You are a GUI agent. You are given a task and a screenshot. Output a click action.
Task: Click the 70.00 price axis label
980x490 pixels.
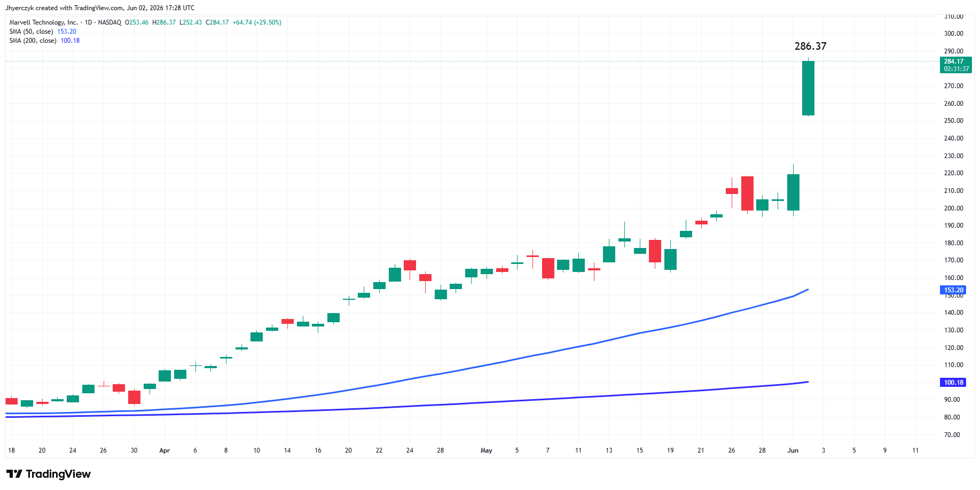point(952,435)
